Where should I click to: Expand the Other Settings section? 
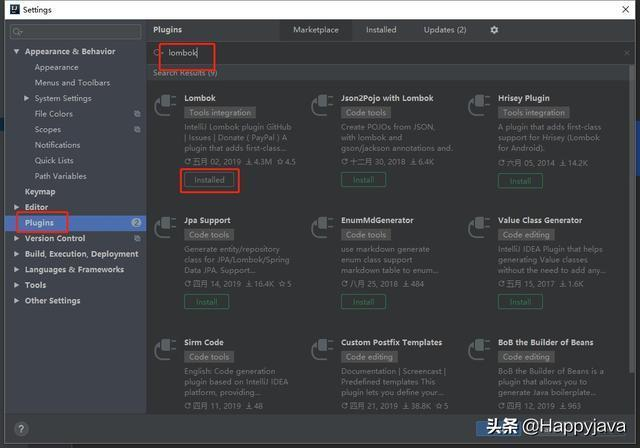16,301
